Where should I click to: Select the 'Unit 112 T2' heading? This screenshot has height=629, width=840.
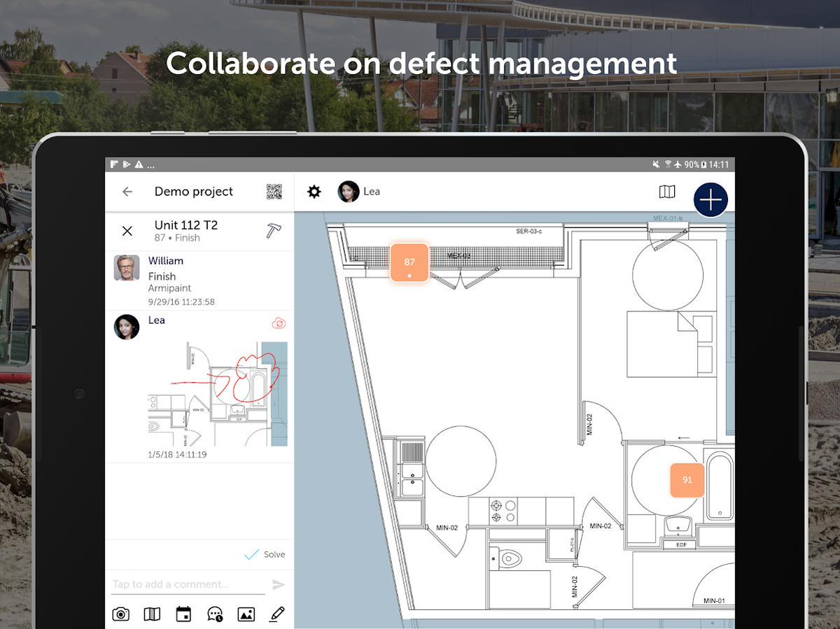186,225
